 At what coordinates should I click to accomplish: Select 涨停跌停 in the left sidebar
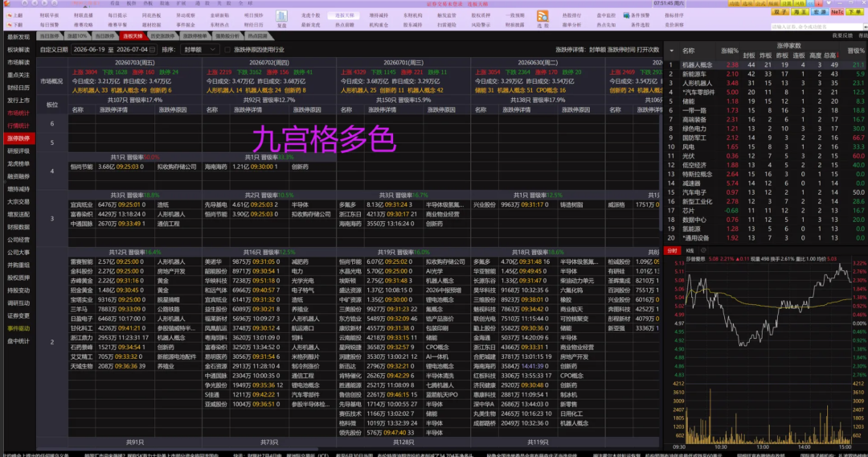(x=18, y=138)
